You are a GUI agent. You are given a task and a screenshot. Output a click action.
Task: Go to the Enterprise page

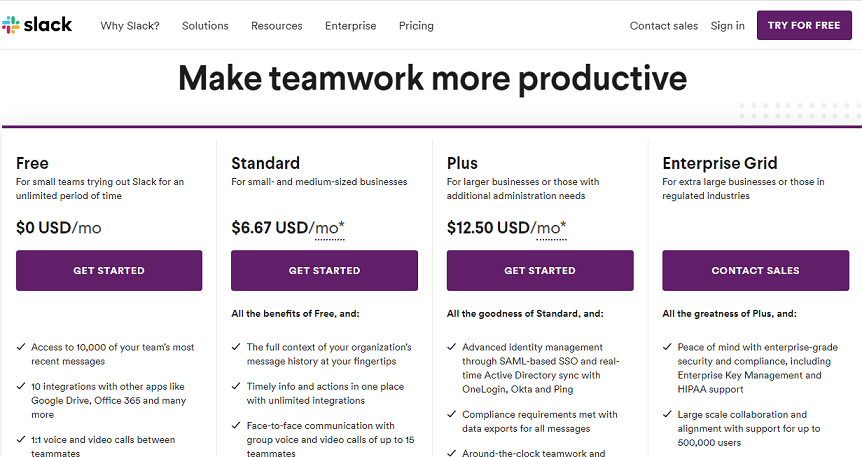tap(351, 26)
